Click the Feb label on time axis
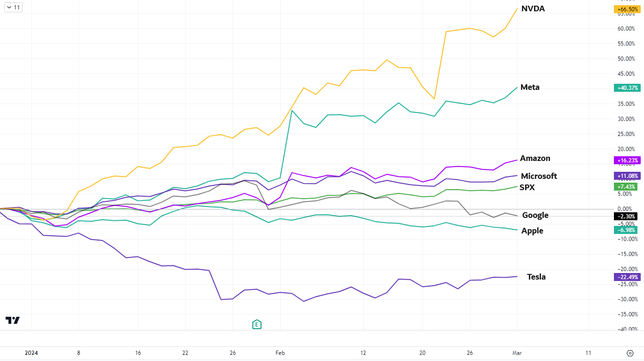Image resolution: width=644 pixels, height=361 pixels. 280,353
